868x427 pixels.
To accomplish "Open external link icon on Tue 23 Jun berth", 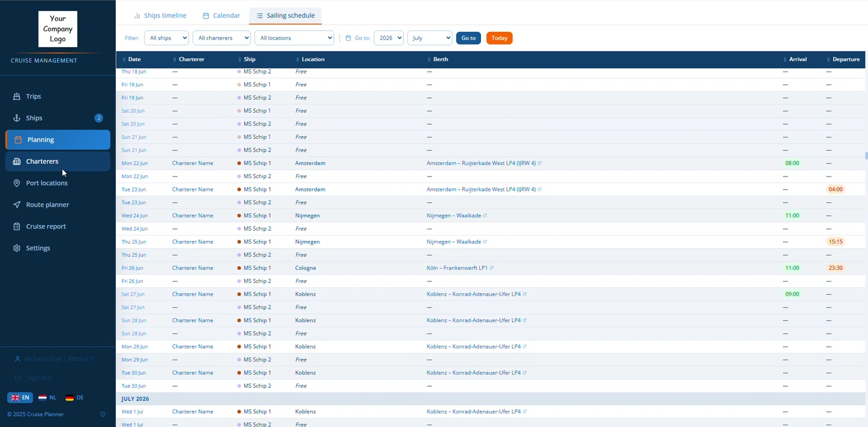I will point(539,190).
